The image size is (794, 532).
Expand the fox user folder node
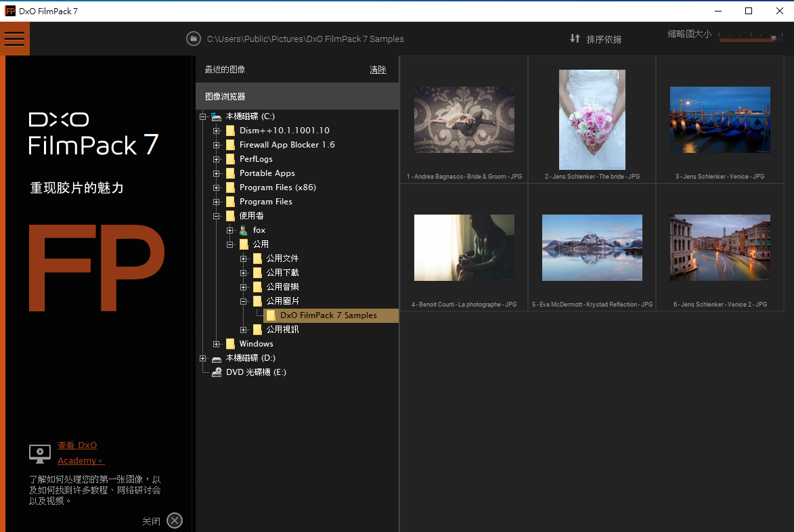(x=230, y=230)
